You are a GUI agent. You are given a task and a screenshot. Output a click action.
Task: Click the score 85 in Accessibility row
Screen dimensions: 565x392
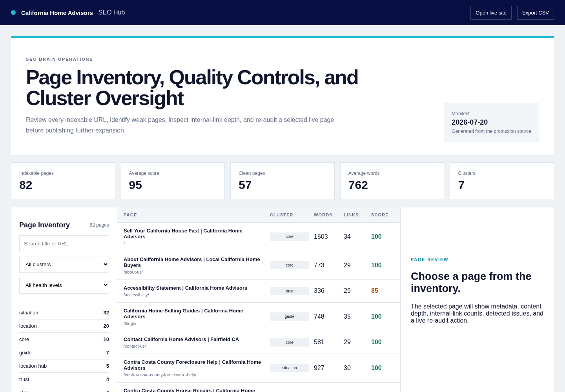pyautogui.click(x=375, y=291)
